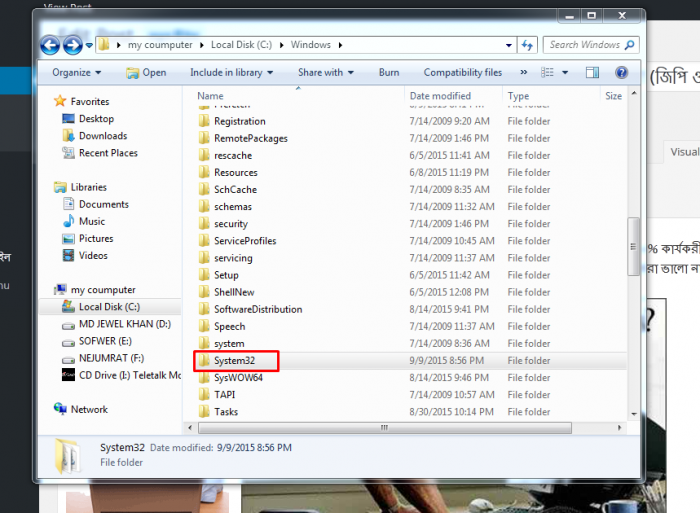700x513 pixels.
Task: Open recent pages dropdown next to Forward
Action: 89,45
